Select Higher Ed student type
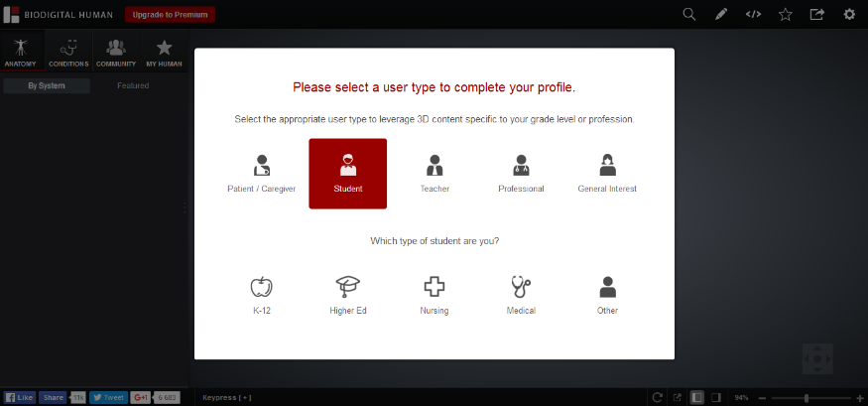Screen dimensions: 868x406 [347, 296]
